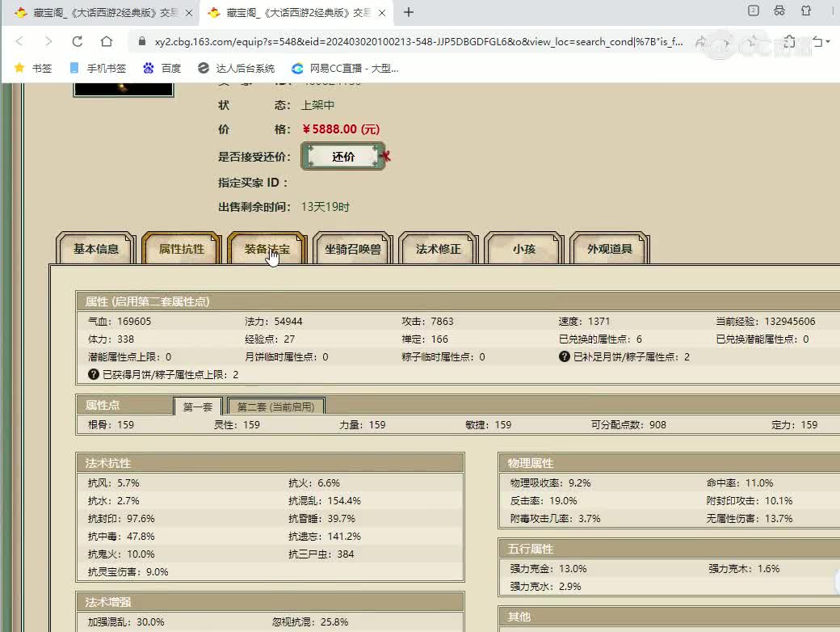Open the 网易CC直播 bookmark
Image resolution: width=840 pixels, height=632 pixels.
click(x=346, y=68)
